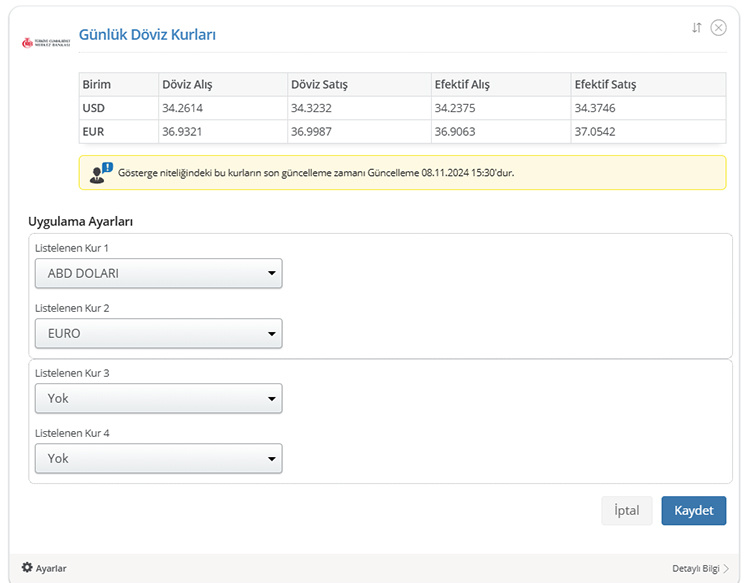Viewport: 750px width, 583px height.
Task: Click USD Döviz Alış value 34.2614
Action: (x=182, y=108)
